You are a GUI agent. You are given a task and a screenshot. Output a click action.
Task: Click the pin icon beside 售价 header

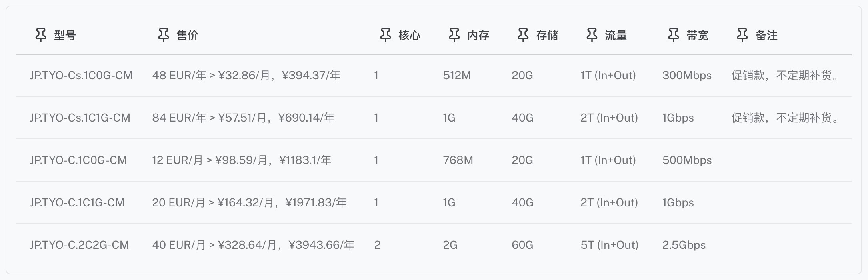(x=163, y=35)
